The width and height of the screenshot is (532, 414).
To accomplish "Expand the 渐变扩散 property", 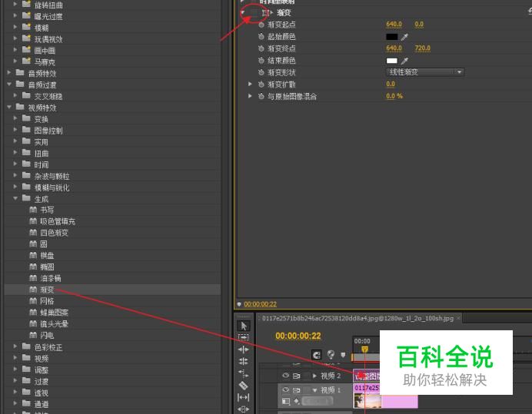I will click(250, 84).
